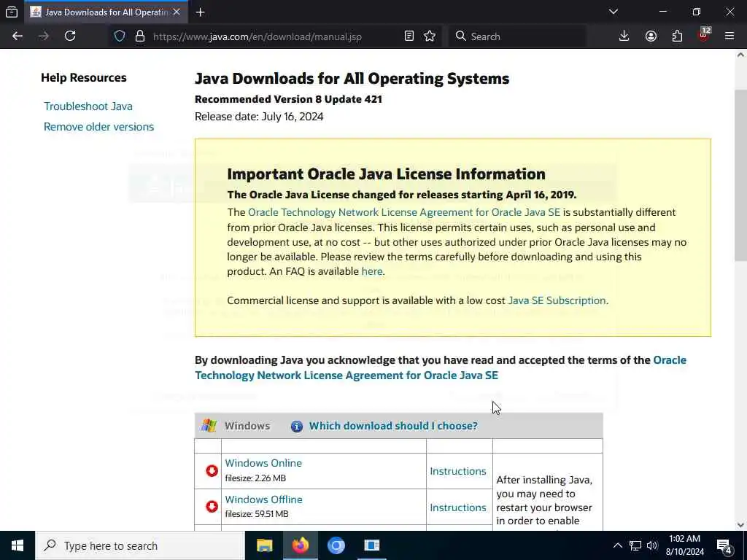Select the Java Downloads for All Operating tab

tap(106, 12)
